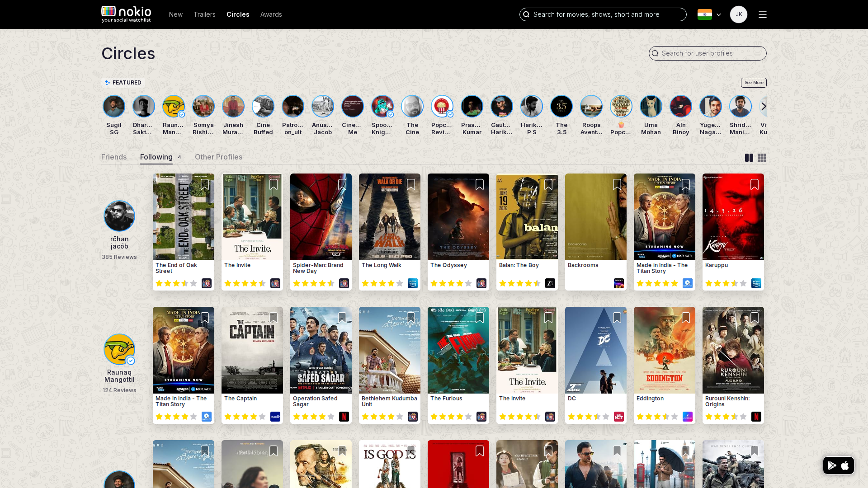The height and width of the screenshot is (488, 868).
Task: Click the movie search field
Action: point(603,14)
